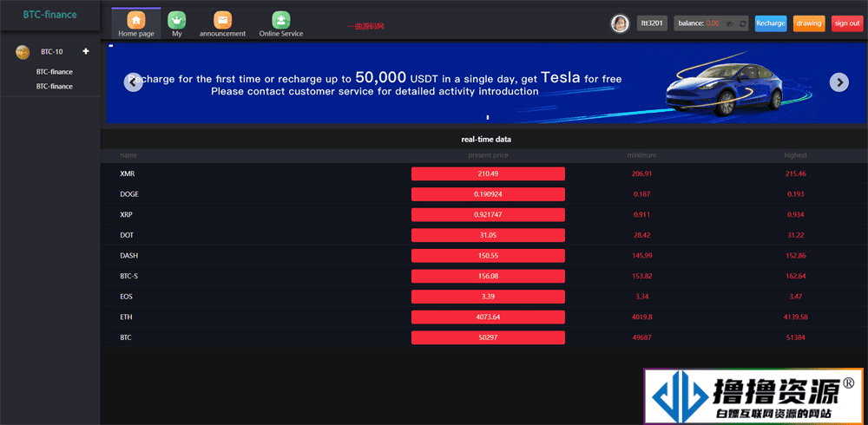Select the XRP row name

(126, 215)
